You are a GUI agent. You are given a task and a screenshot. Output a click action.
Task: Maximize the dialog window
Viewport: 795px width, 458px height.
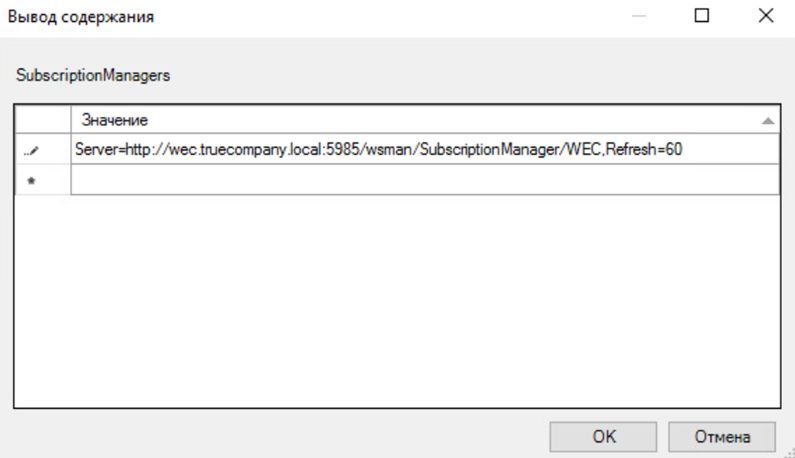[702, 17]
